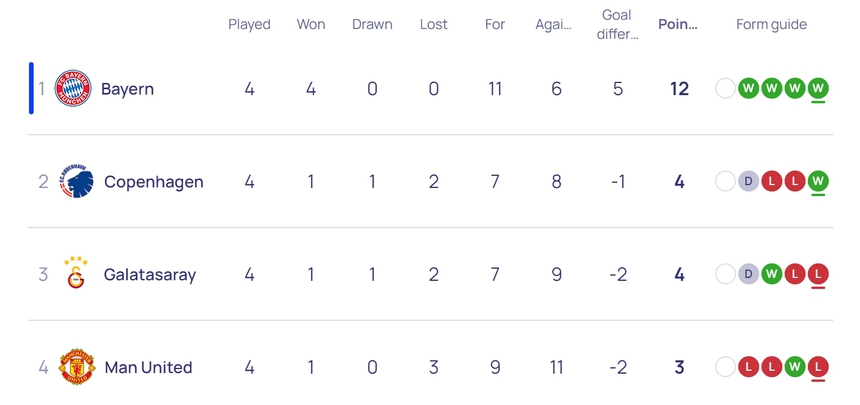Viewport: 860px width, 405px height.
Task: Click the Man United club crest icon
Action: tap(76, 367)
